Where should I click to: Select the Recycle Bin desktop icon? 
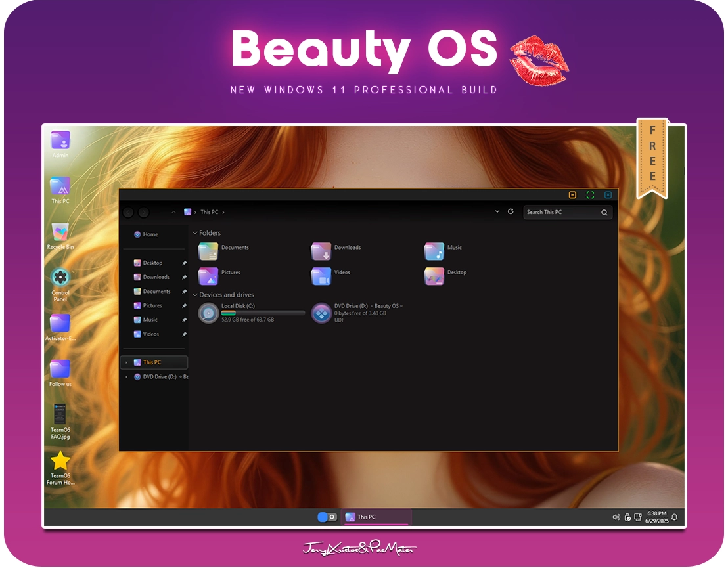coord(60,236)
